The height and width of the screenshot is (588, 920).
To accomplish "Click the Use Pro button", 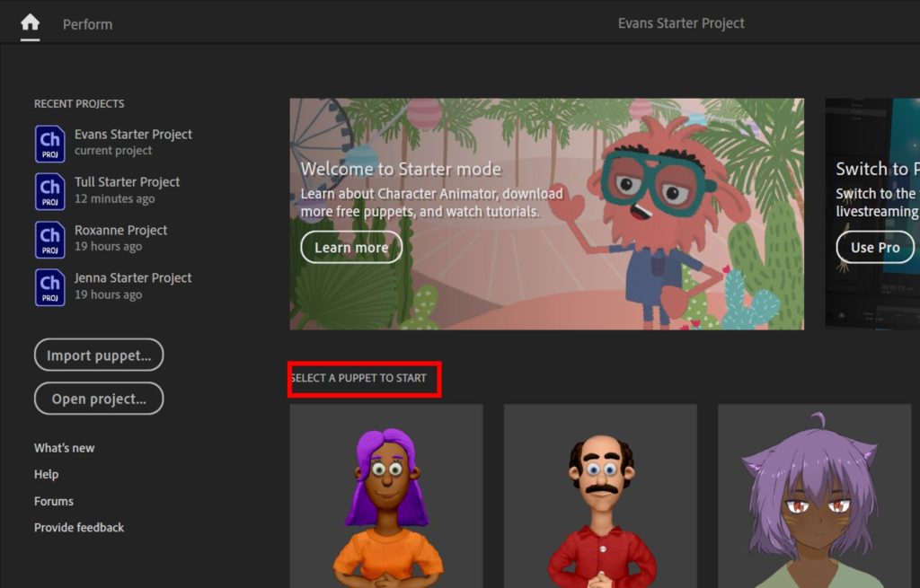I will point(874,247).
